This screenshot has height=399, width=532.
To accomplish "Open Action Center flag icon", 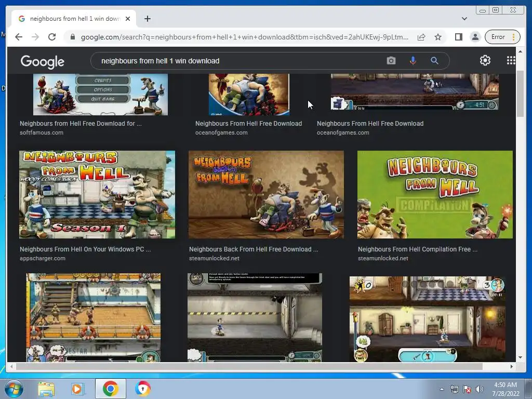I will 467,390.
